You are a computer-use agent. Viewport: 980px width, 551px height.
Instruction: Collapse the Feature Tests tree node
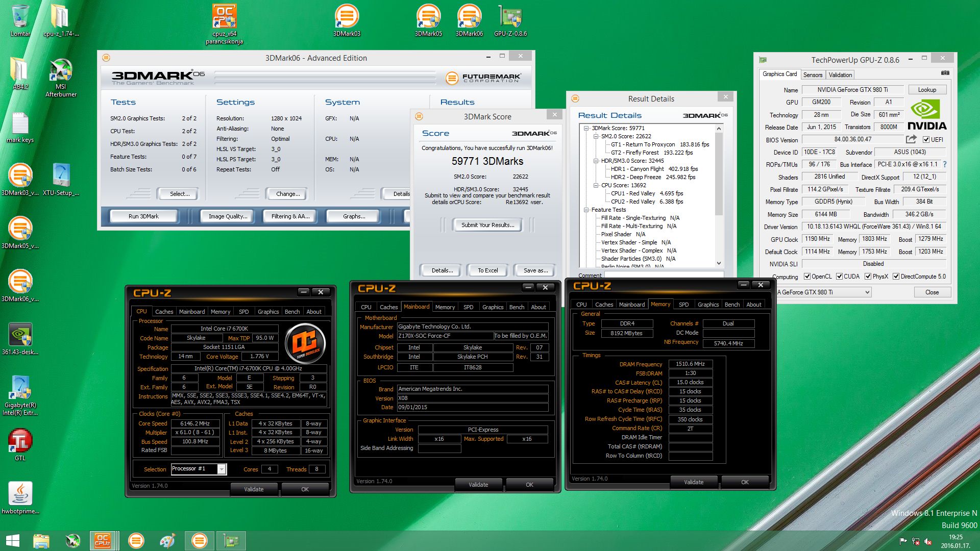coord(586,210)
